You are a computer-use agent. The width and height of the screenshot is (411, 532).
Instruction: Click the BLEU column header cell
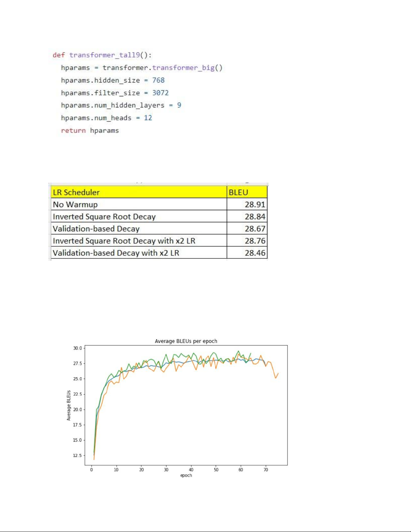coord(247,192)
